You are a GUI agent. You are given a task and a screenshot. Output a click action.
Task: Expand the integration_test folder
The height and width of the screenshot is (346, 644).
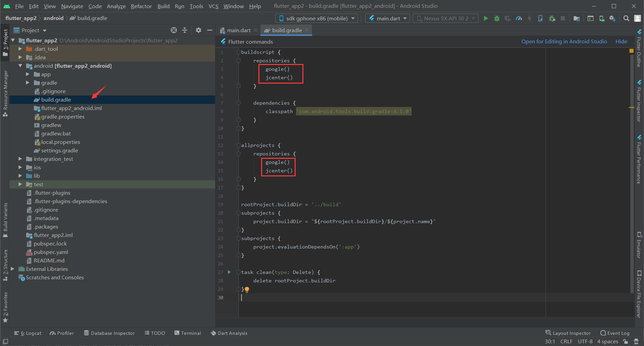pos(20,159)
